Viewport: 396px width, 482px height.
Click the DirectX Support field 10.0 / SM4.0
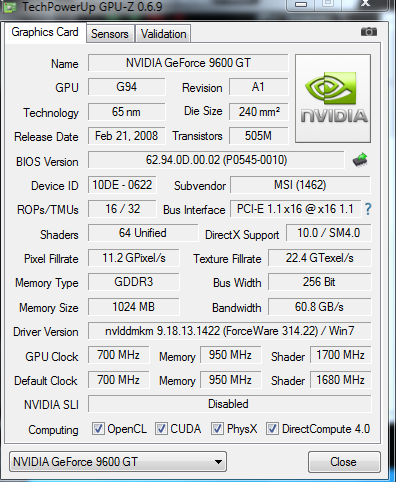(x=329, y=233)
